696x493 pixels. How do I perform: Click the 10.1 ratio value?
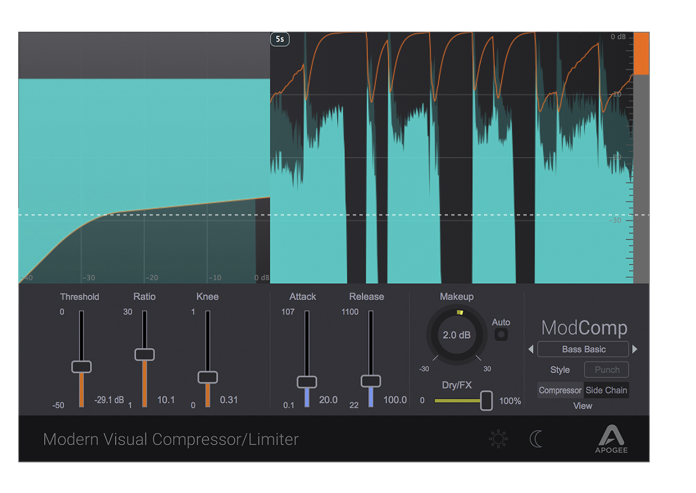click(x=166, y=400)
